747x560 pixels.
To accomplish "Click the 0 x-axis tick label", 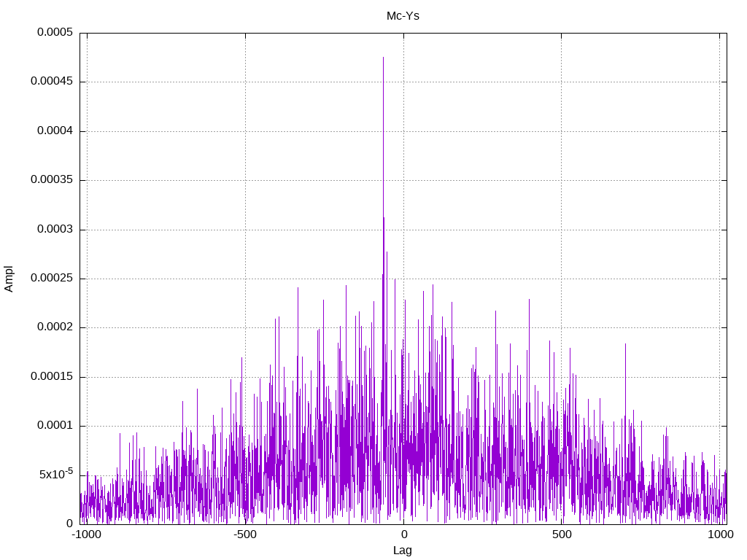I will tap(403, 534).
